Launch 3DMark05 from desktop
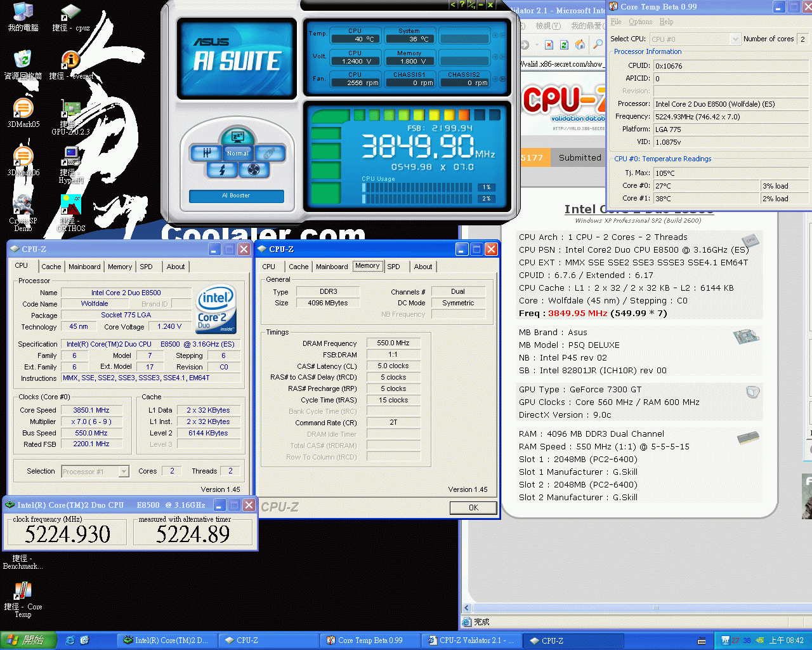Viewport: 812px width, 650px height. [x=23, y=114]
